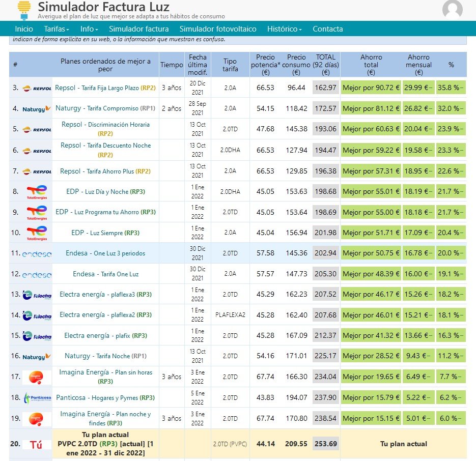Click the Endesa logo in row 11
This screenshot has height=461, width=476.
(x=37, y=253)
